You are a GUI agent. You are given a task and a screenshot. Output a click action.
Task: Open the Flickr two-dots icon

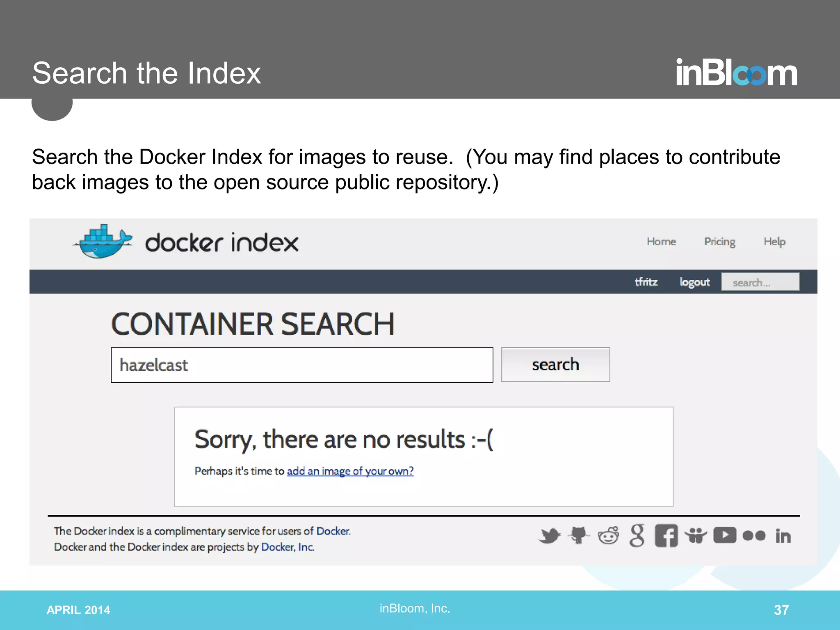point(754,536)
